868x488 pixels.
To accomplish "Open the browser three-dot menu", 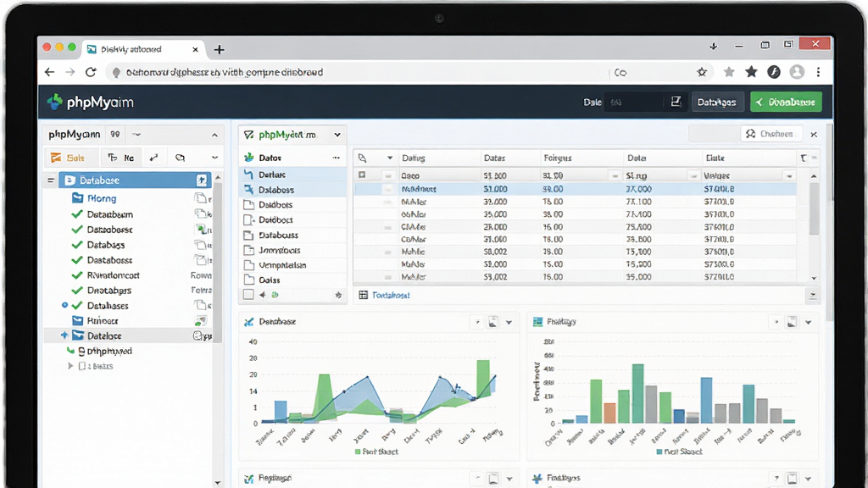I will click(x=819, y=72).
